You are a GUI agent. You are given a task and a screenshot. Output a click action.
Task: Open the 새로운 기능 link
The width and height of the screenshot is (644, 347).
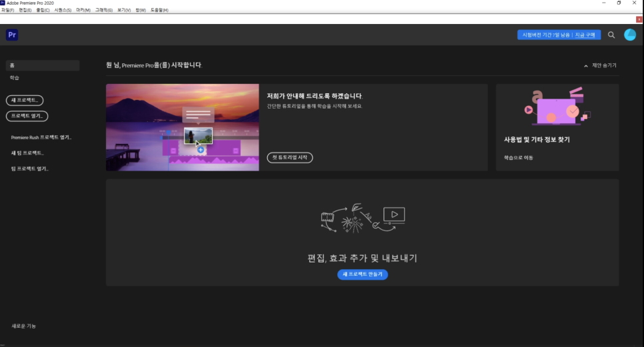[x=24, y=326]
